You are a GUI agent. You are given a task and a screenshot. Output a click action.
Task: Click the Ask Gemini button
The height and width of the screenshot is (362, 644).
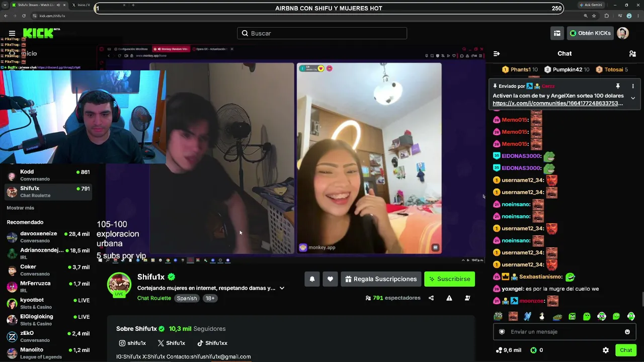click(590, 5)
